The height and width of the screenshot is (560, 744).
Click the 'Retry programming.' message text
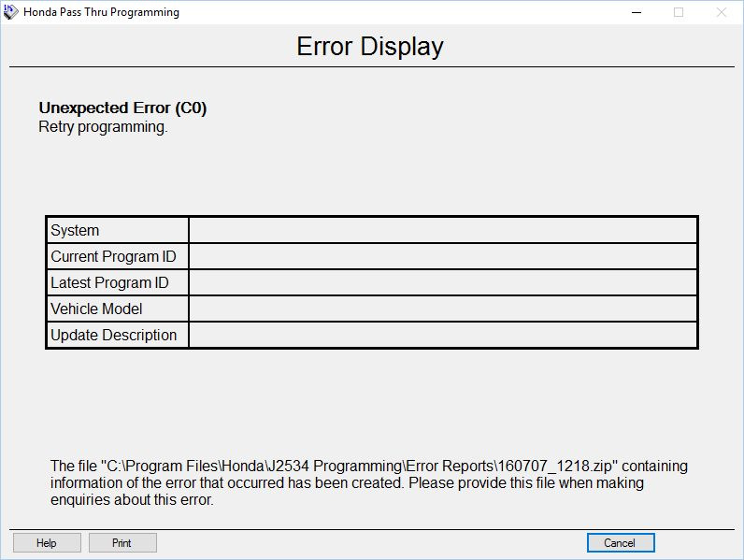tap(103, 127)
